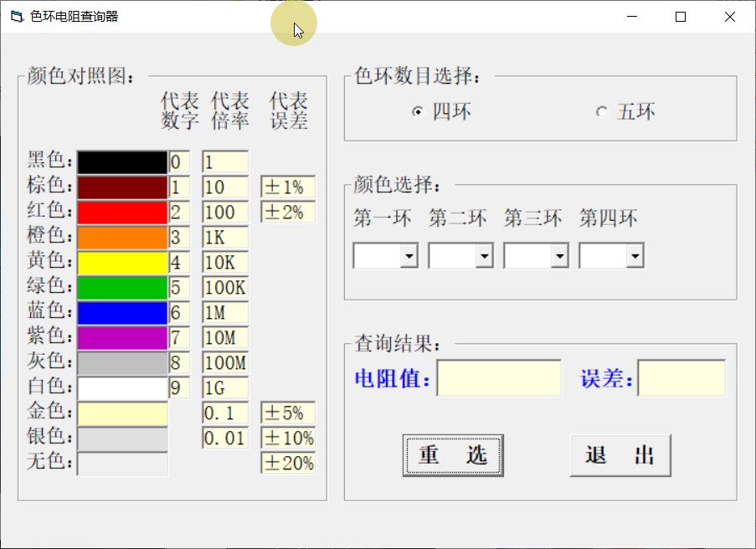The width and height of the screenshot is (756, 549).
Task: Click the 黄色 yellow color bar
Action: tap(121, 262)
